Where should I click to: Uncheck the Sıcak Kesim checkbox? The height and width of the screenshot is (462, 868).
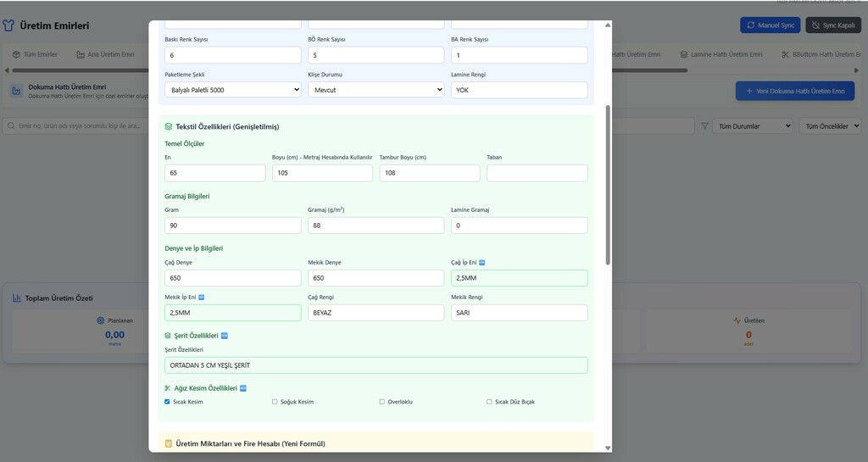[168, 402]
